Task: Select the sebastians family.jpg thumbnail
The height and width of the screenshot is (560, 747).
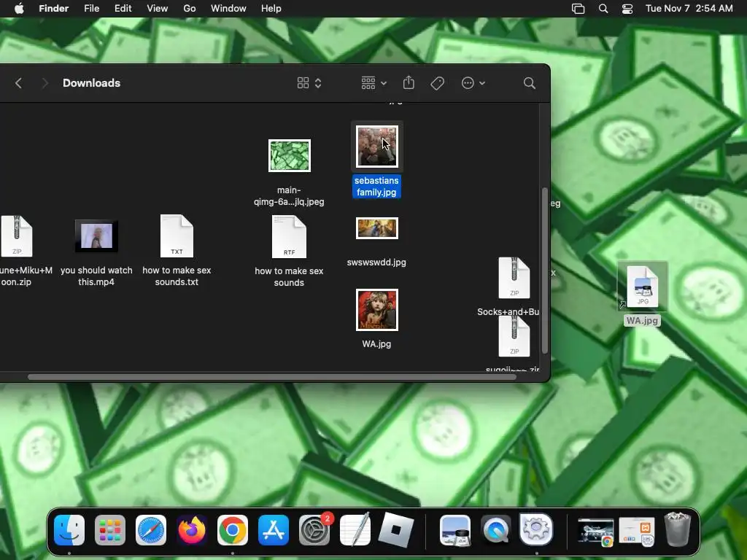Action: 377,147
